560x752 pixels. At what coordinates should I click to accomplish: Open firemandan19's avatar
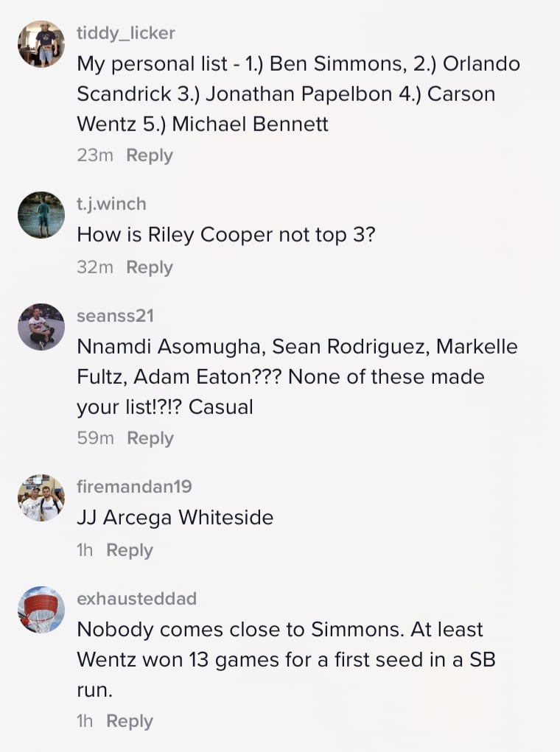coord(41,498)
